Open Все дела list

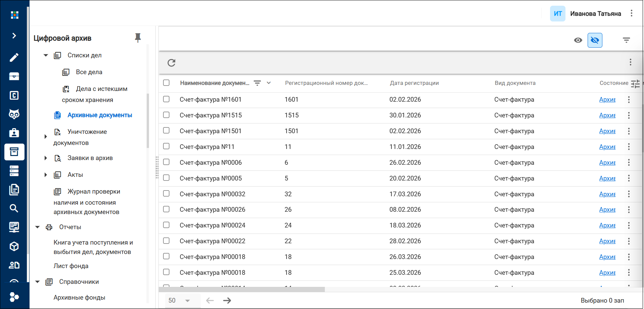coord(89,72)
